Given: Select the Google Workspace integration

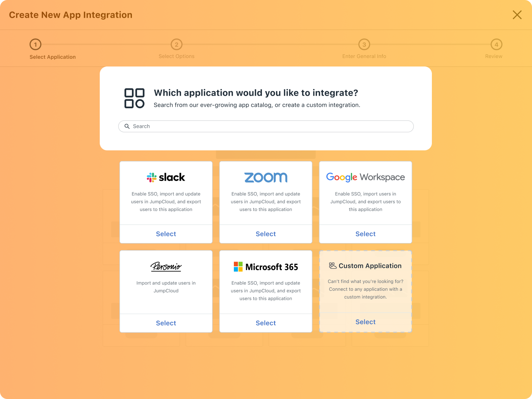Looking at the screenshot, I should [365, 234].
